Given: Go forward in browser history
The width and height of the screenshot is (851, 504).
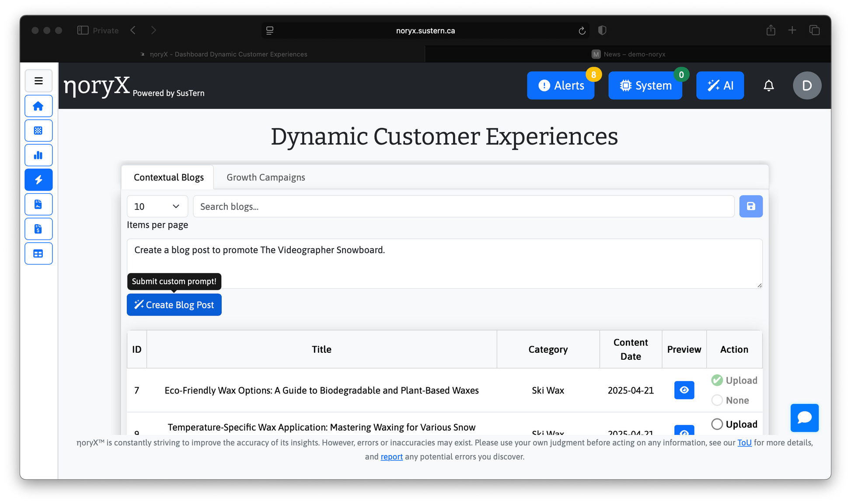Looking at the screenshot, I should pyautogui.click(x=153, y=30).
